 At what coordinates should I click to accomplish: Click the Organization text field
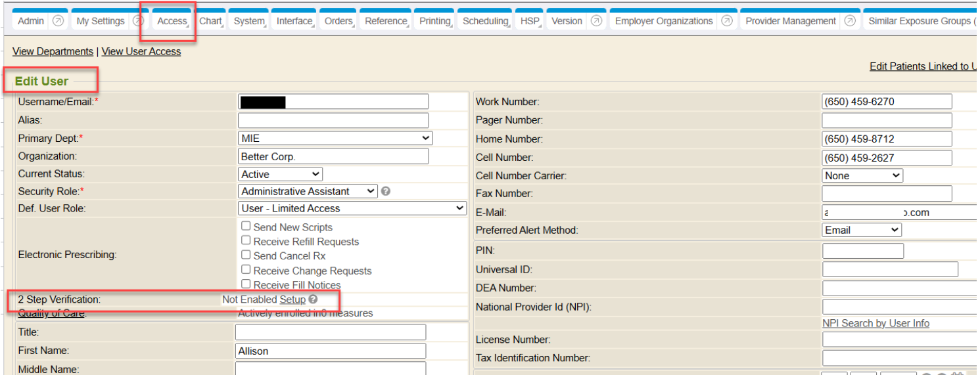click(x=333, y=156)
